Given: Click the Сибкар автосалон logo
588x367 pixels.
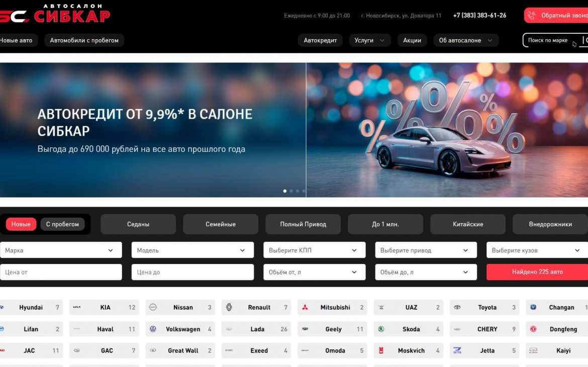Looking at the screenshot, I should tap(55, 14).
